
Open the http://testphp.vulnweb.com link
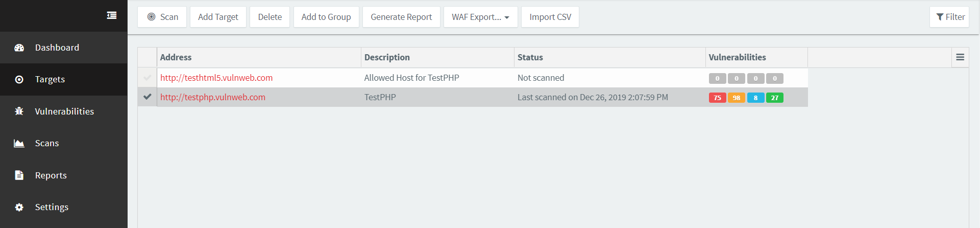click(213, 97)
